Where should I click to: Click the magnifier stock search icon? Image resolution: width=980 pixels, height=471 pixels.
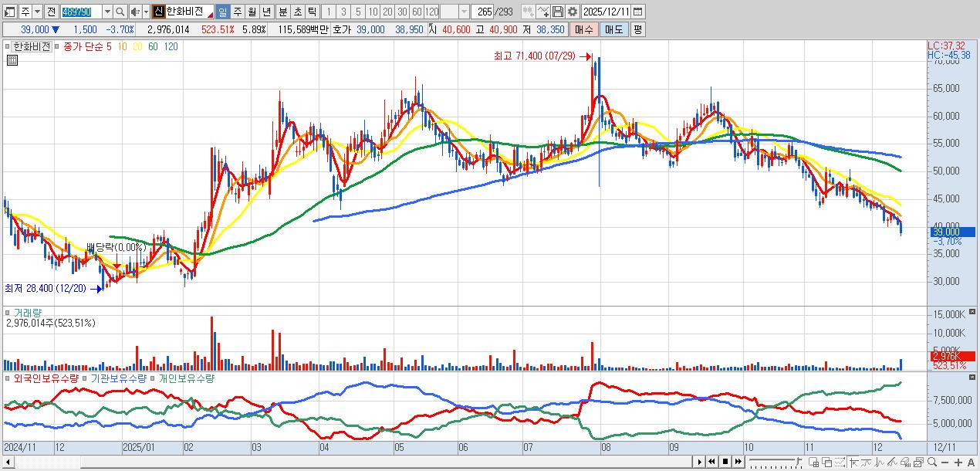[120, 12]
